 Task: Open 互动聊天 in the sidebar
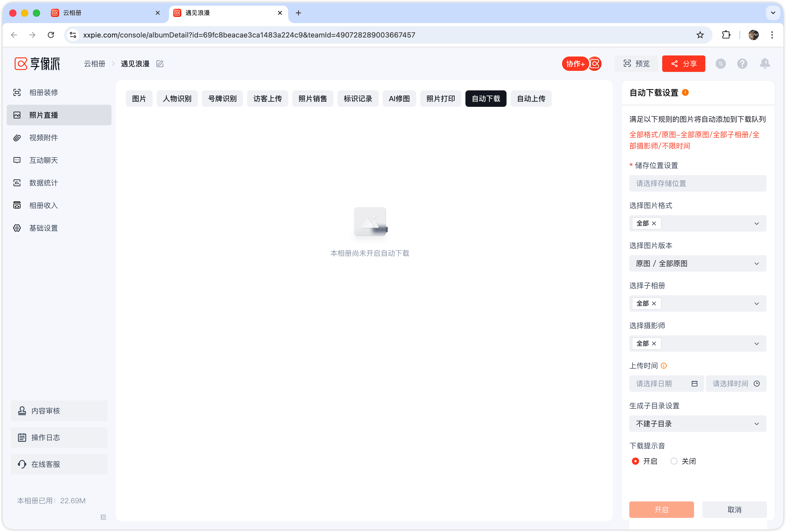tap(59, 160)
